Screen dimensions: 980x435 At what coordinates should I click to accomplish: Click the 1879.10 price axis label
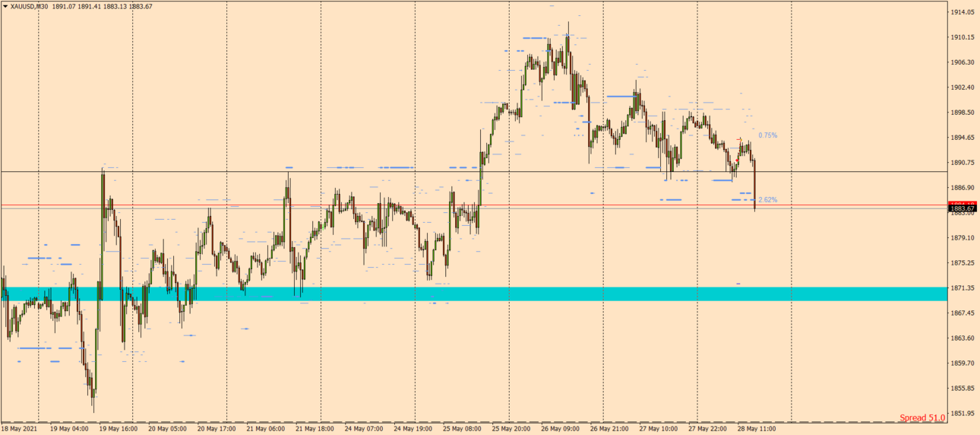coord(963,238)
